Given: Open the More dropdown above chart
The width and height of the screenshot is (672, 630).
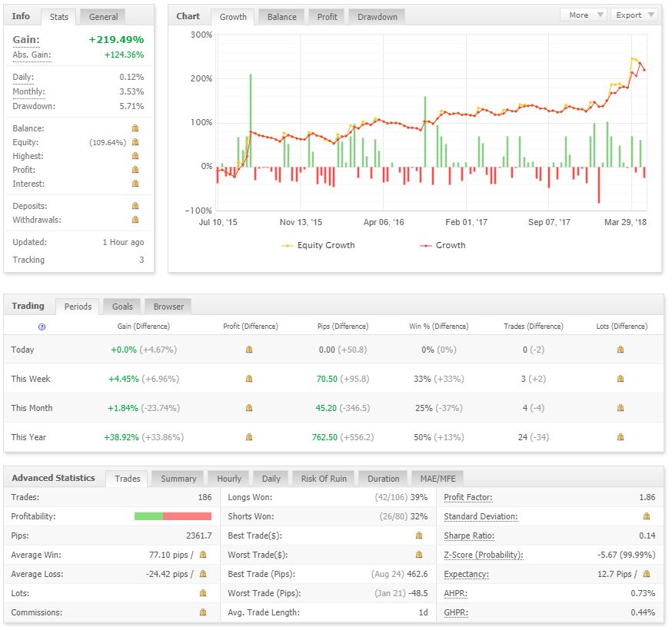Looking at the screenshot, I should [x=584, y=15].
